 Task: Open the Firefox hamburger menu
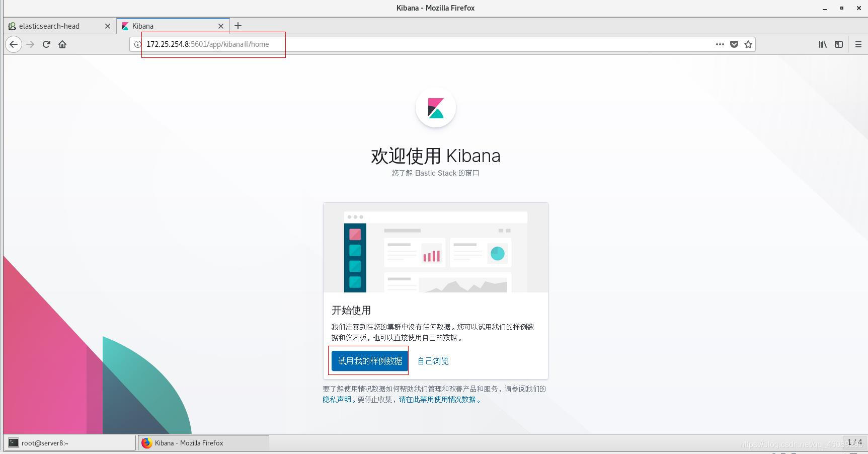(858, 44)
